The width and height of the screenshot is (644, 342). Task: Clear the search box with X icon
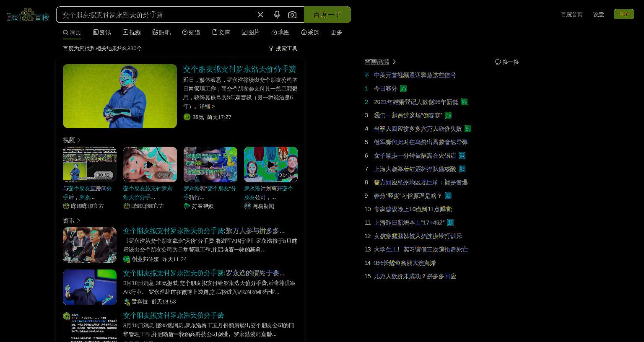click(x=260, y=15)
